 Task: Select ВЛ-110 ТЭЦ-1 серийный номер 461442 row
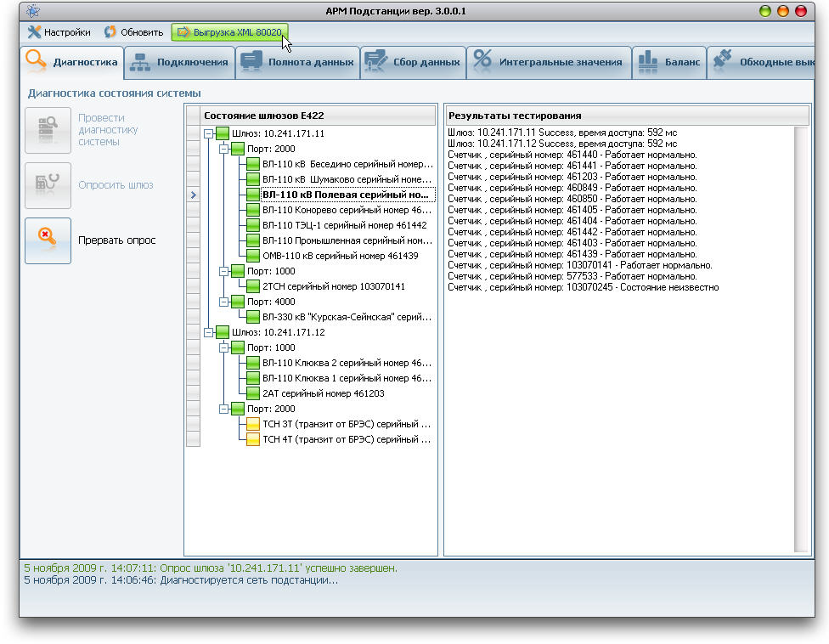345,226
